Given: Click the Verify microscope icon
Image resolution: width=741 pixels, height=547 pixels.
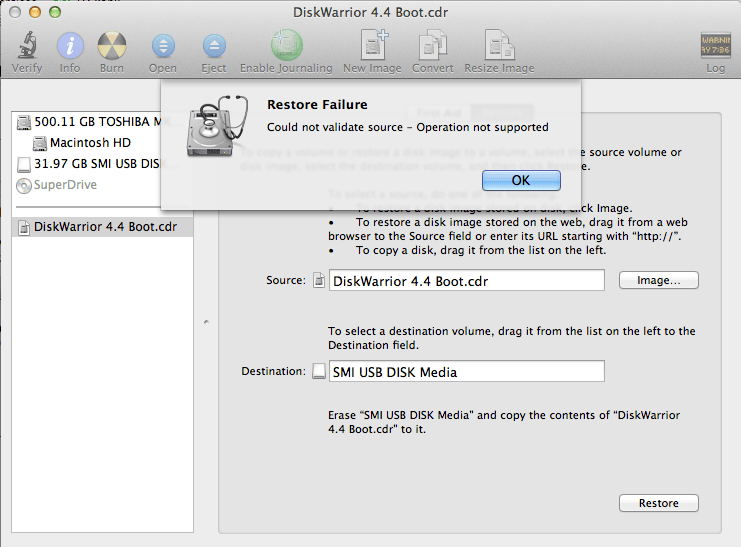Looking at the screenshot, I should [27, 46].
